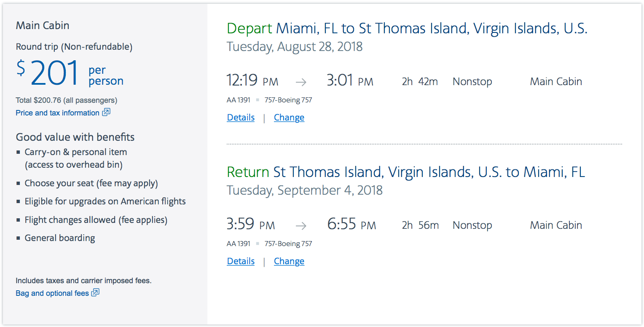Click the Tuesday, September 4, 2018 date
This screenshot has height=327, width=644.
[305, 190]
